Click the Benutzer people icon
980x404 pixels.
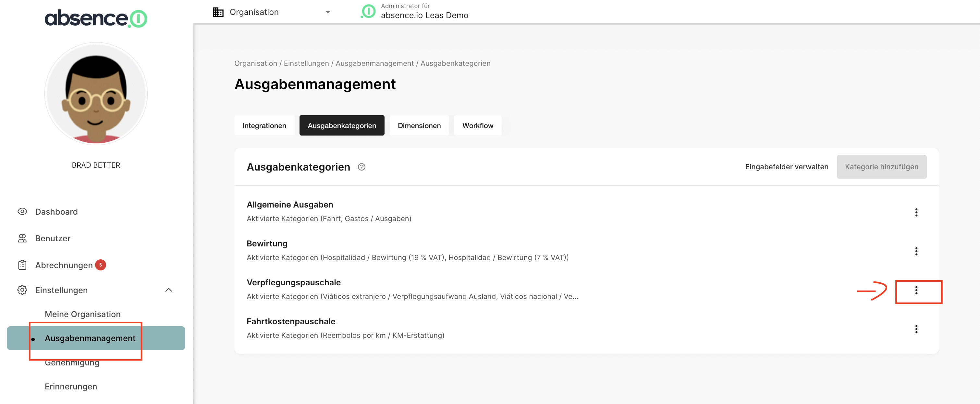[22, 238]
